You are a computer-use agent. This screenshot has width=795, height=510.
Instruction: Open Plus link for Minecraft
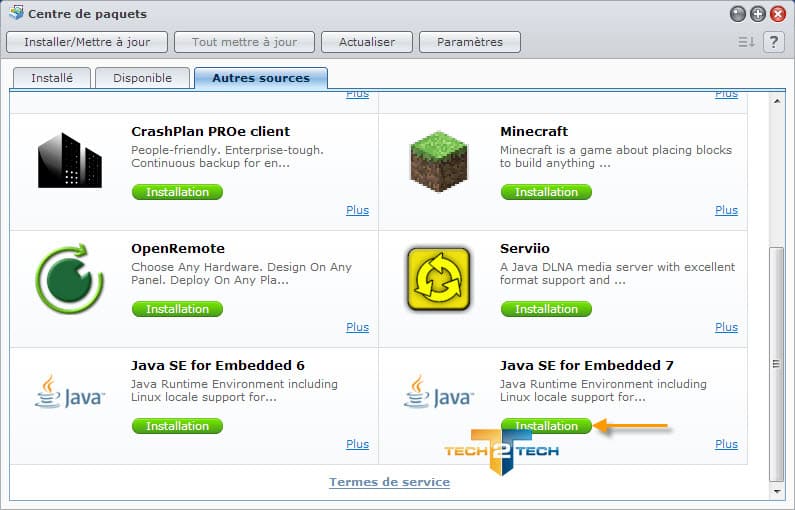727,210
